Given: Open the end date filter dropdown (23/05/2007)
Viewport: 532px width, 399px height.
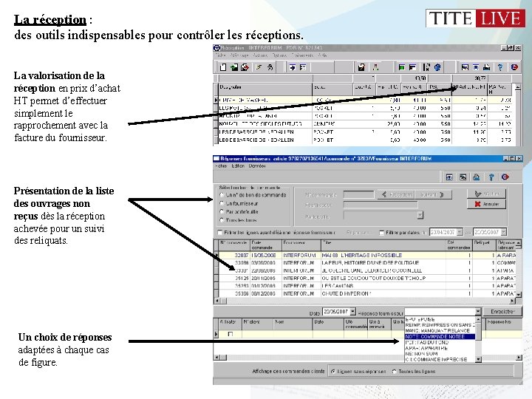Looking at the screenshot, I should click(x=503, y=232).
